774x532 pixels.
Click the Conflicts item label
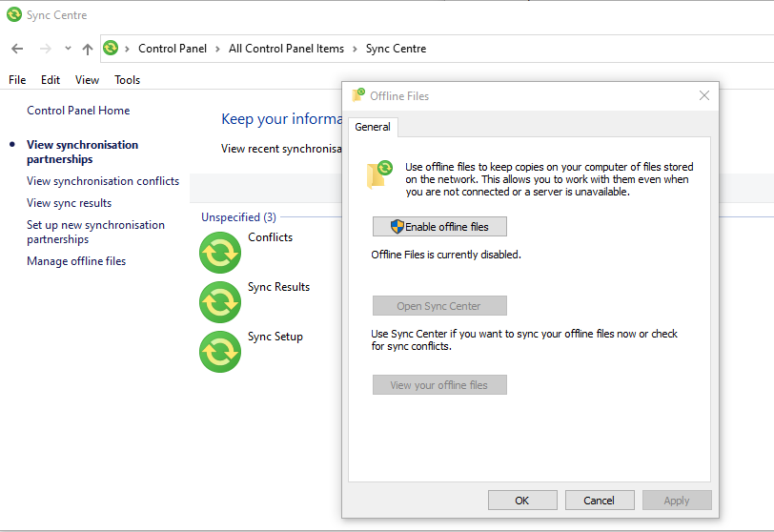(270, 237)
